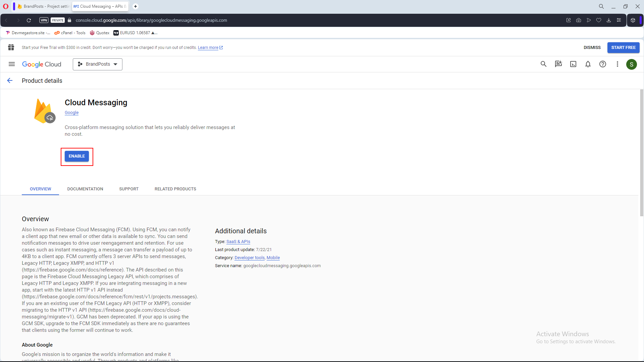The image size is (644, 362).
Task: Switch to the RELATED PRODUCTS tab
Action: coord(175,189)
